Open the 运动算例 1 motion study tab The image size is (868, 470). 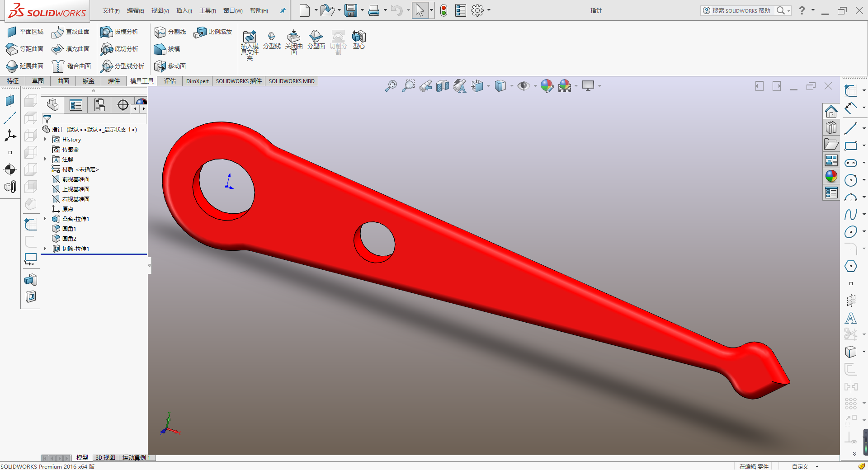[137, 457]
